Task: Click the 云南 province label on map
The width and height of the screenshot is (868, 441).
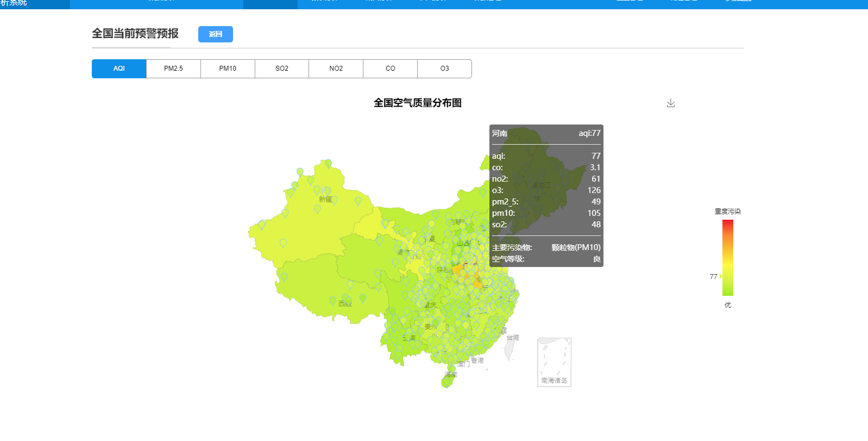Action: point(409,338)
